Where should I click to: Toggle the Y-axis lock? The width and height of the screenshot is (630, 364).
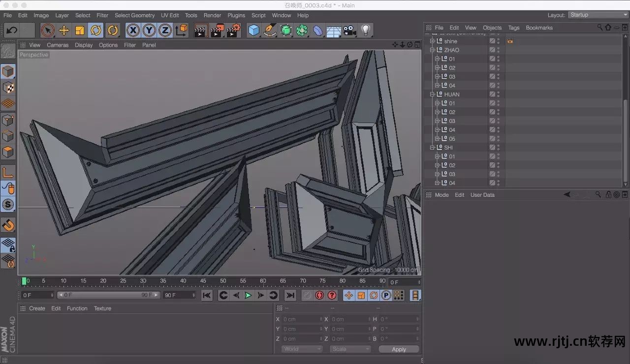149,30
